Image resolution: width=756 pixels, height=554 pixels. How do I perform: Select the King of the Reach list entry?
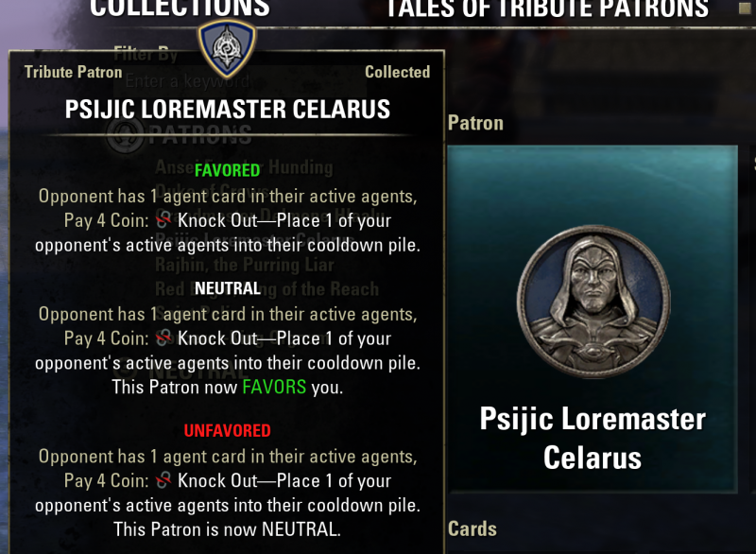(266, 288)
